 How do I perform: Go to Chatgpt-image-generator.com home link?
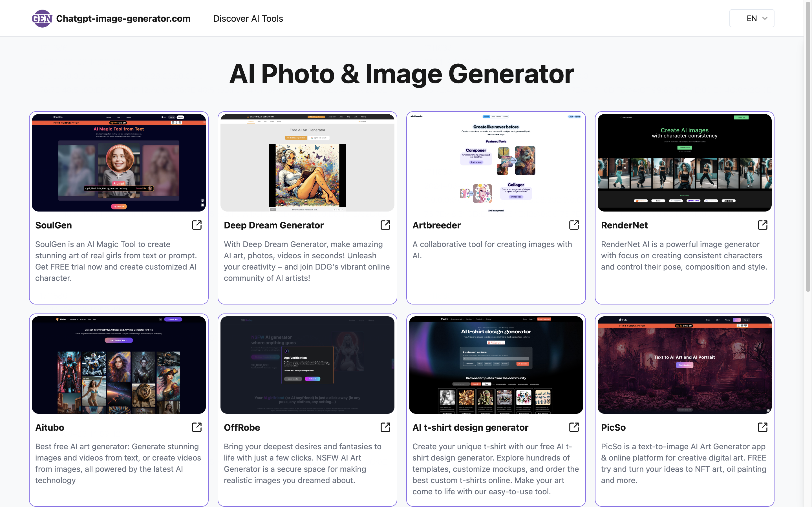point(123,18)
